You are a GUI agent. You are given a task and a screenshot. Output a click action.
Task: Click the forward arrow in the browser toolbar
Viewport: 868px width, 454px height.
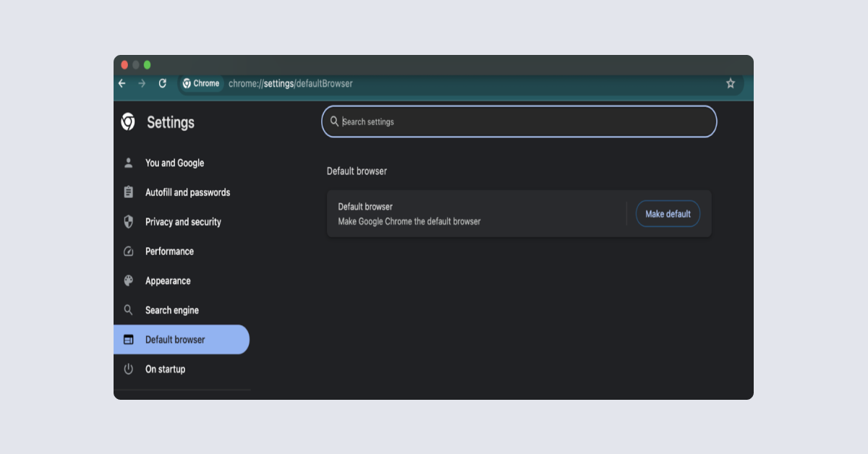142,83
